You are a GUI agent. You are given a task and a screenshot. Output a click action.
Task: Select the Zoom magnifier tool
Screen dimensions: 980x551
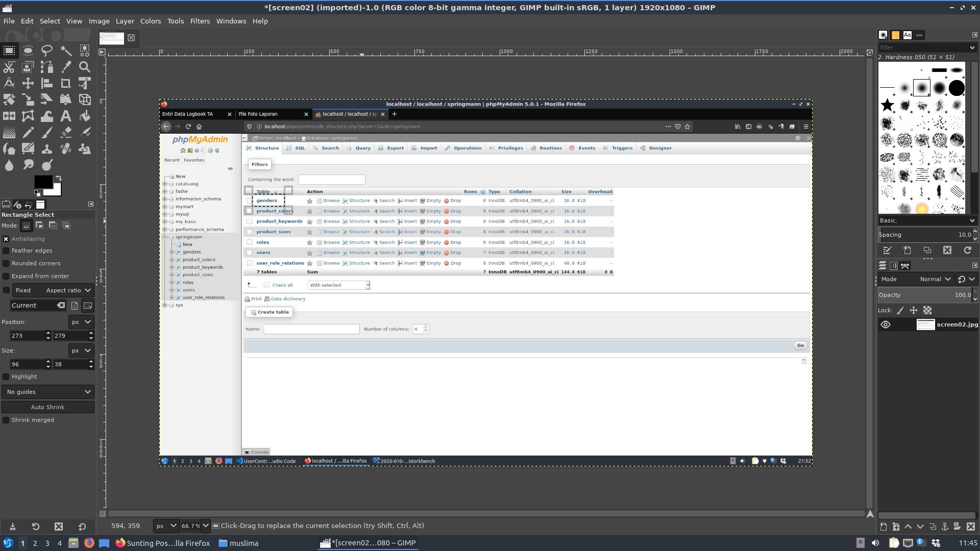85,67
